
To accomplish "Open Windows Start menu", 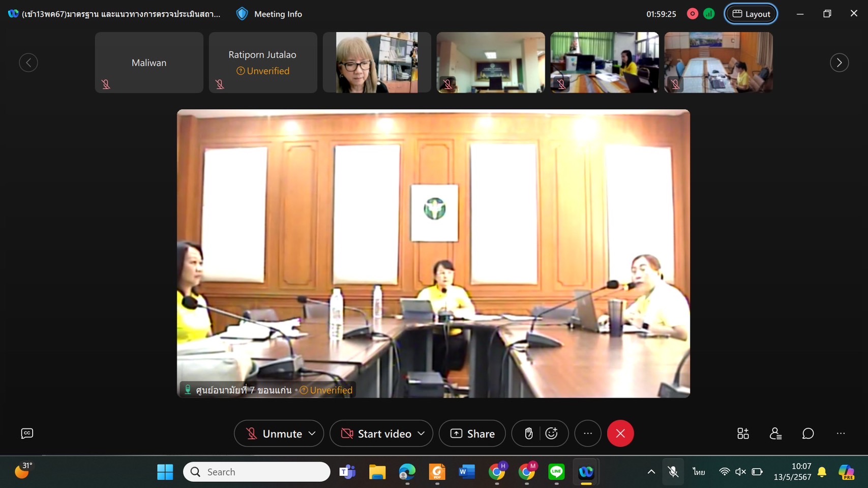I will click(x=165, y=472).
